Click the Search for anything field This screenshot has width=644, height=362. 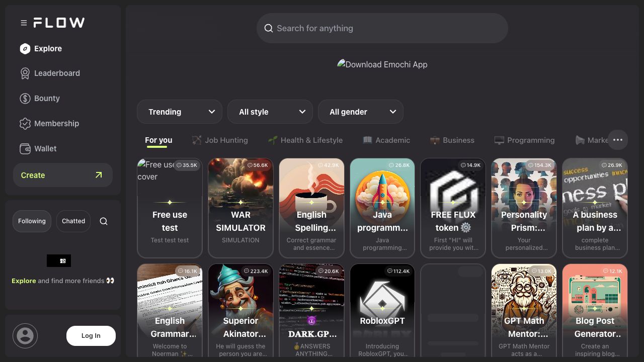(382, 28)
